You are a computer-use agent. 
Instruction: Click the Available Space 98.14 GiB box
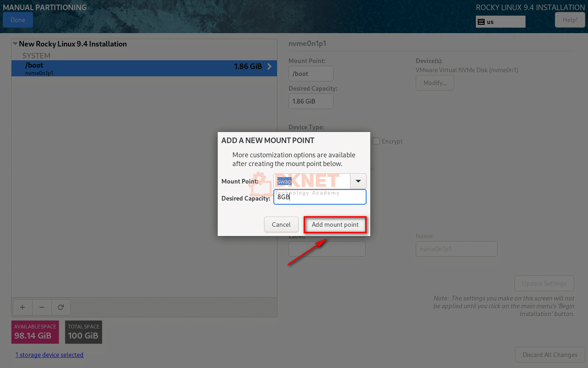click(35, 332)
